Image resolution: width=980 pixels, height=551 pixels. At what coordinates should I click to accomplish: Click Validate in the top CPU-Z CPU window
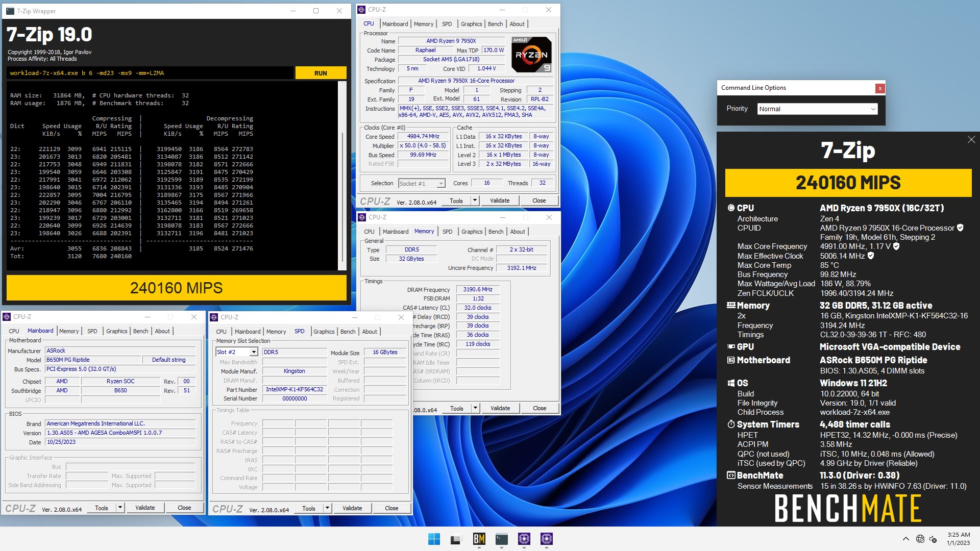pos(500,201)
